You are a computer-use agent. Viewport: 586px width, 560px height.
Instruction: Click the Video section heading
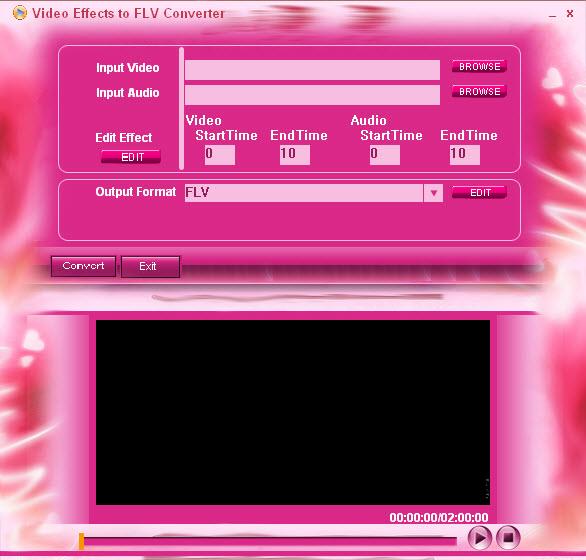(204, 120)
